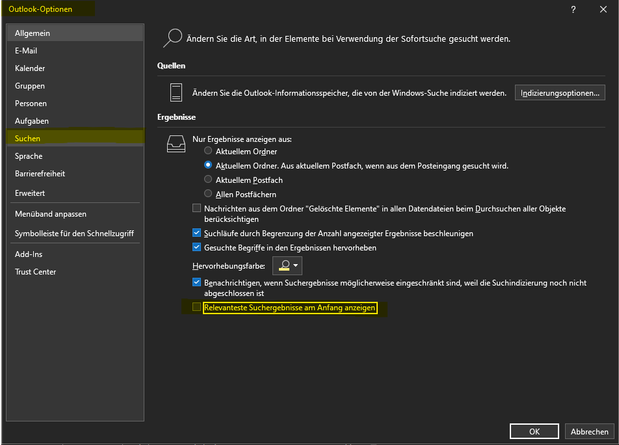Click the magnifying glass search icon
This screenshot has height=445, width=619.
[x=173, y=38]
